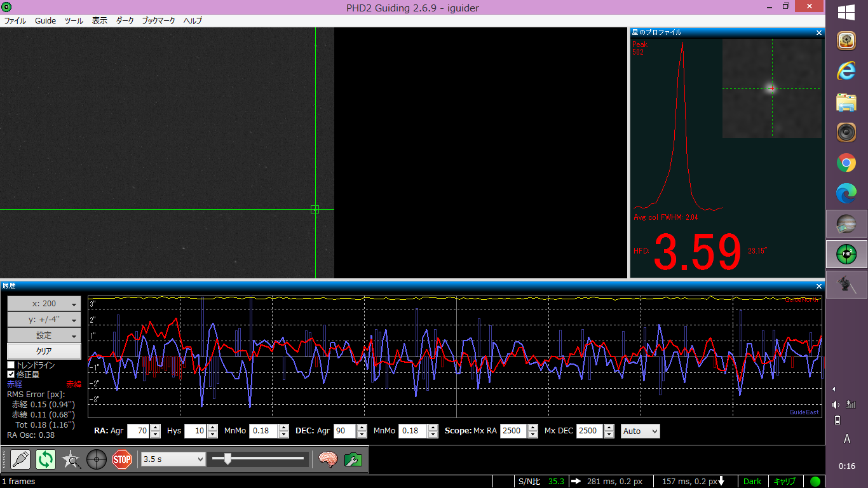Open the ヘルプ menu
This screenshot has height=488, width=868.
tap(193, 21)
